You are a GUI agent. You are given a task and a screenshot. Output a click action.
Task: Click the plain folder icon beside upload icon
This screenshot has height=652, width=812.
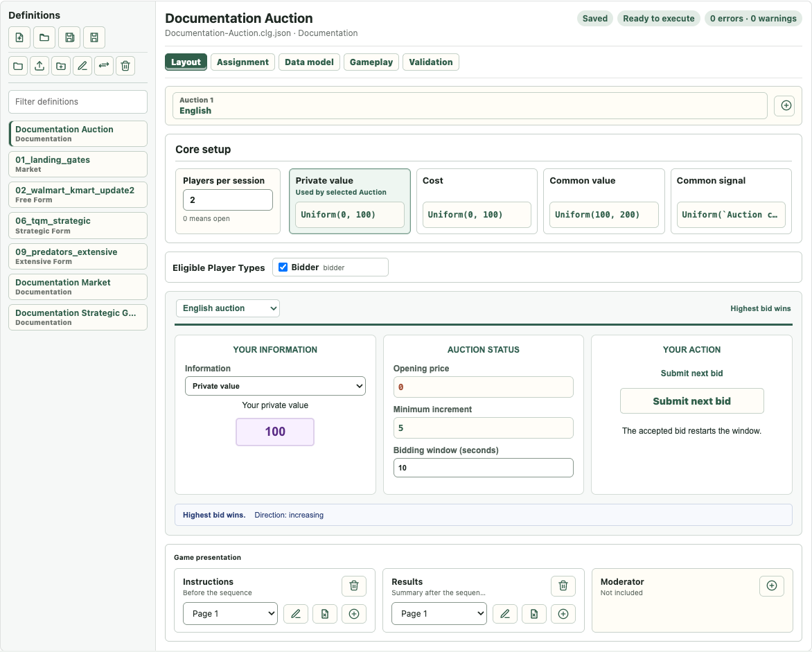pyautogui.click(x=18, y=66)
